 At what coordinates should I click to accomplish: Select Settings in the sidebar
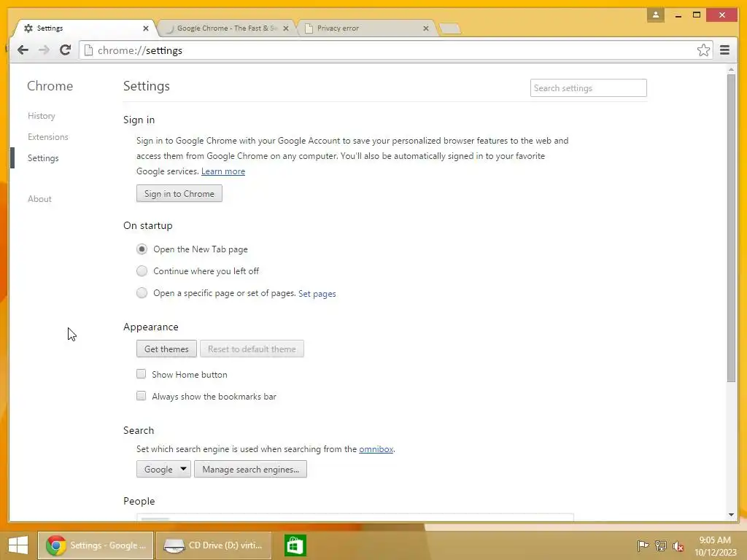tap(43, 158)
